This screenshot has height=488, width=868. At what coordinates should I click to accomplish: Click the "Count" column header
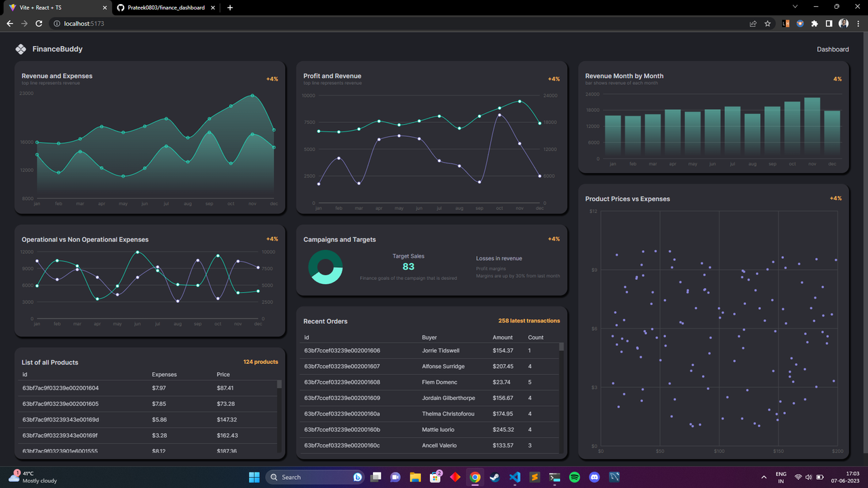(536, 337)
